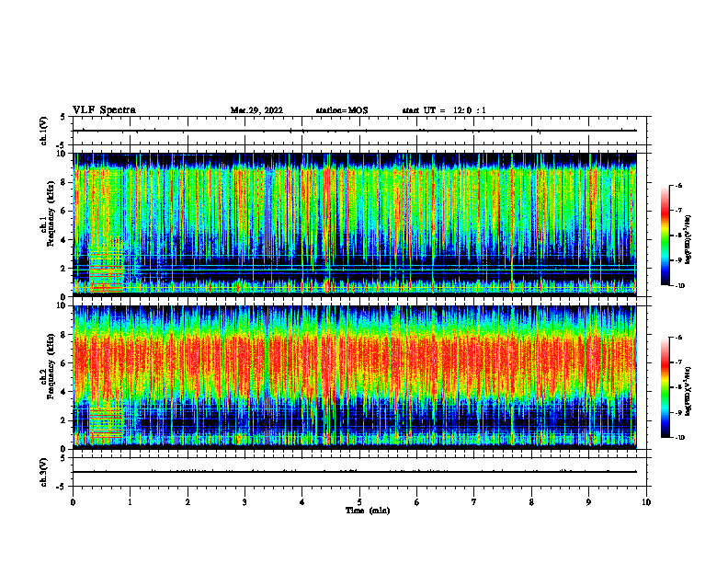This screenshot has width=728, height=563.
Task: Click the "-7" tick on ch.1 color bar
Action: (x=679, y=211)
